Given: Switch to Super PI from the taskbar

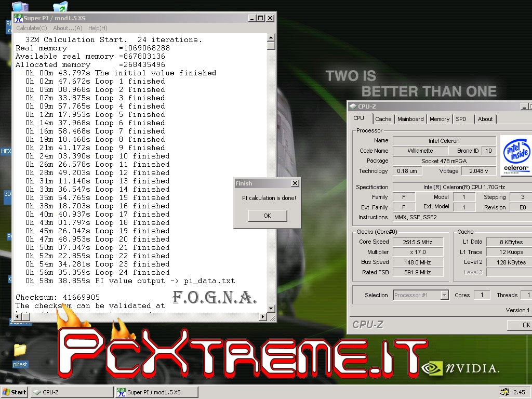Looking at the screenshot, I should tap(157, 392).
